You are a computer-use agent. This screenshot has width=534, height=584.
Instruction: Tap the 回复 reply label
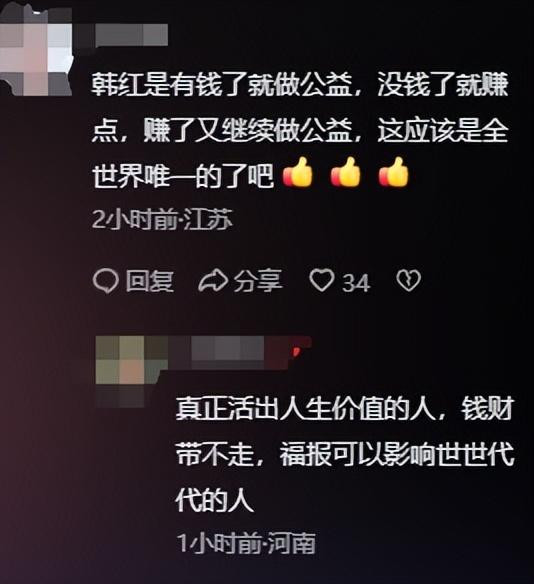[150, 281]
